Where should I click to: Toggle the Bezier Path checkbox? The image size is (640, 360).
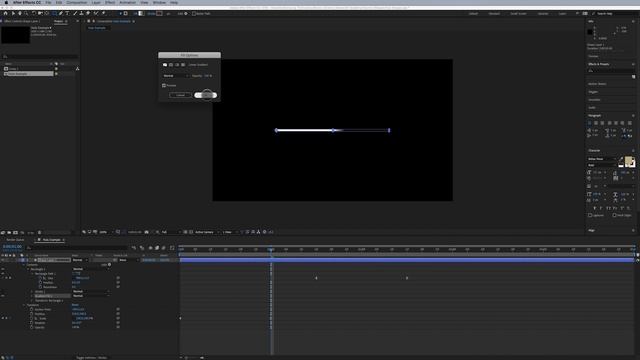[x=194, y=13]
